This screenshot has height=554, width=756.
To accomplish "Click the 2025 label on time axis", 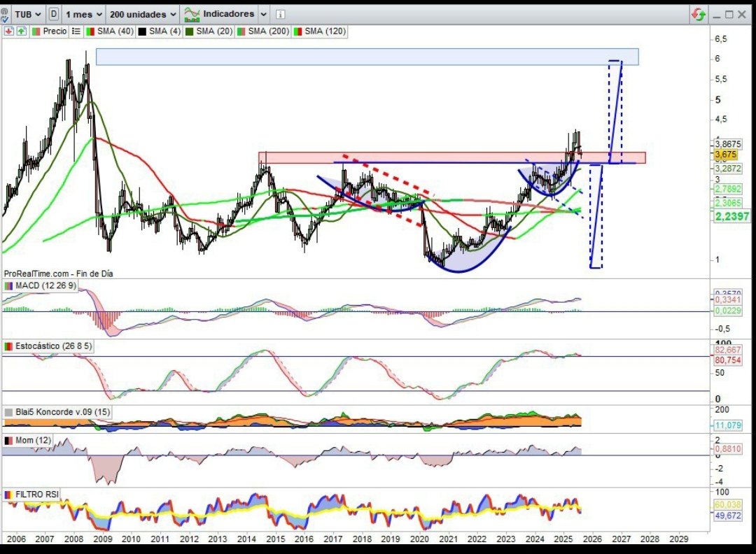I will [x=563, y=539].
